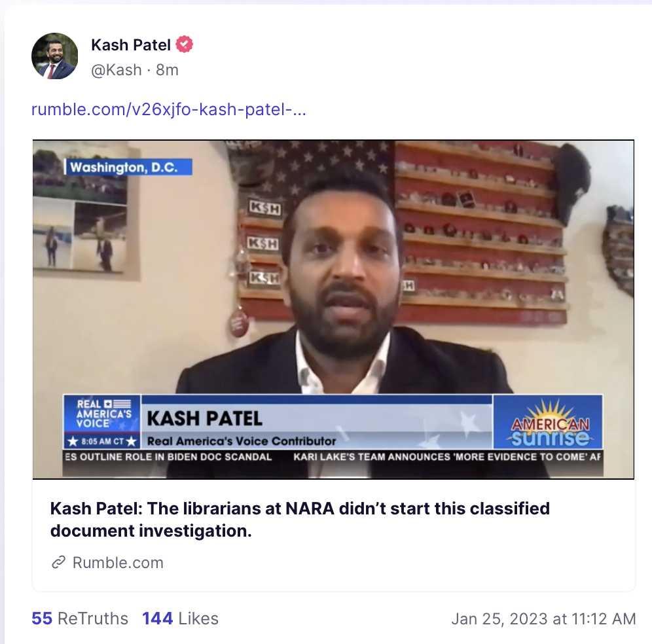Image resolution: width=652 pixels, height=644 pixels.
Task: Open the @Kash handle link
Action: coord(117,70)
